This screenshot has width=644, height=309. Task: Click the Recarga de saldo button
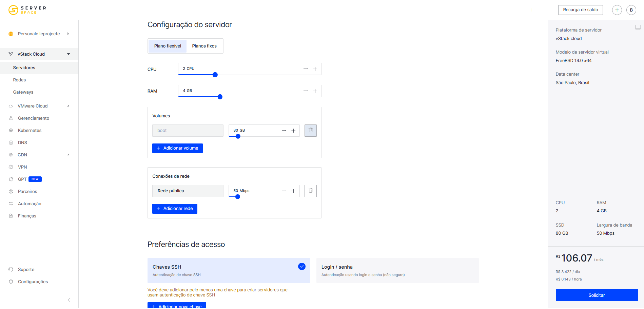(x=580, y=10)
